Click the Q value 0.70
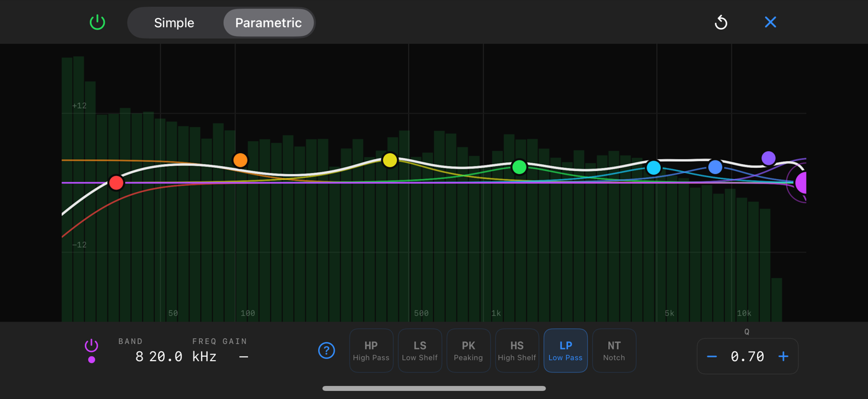This screenshot has width=868, height=399. [x=747, y=356]
